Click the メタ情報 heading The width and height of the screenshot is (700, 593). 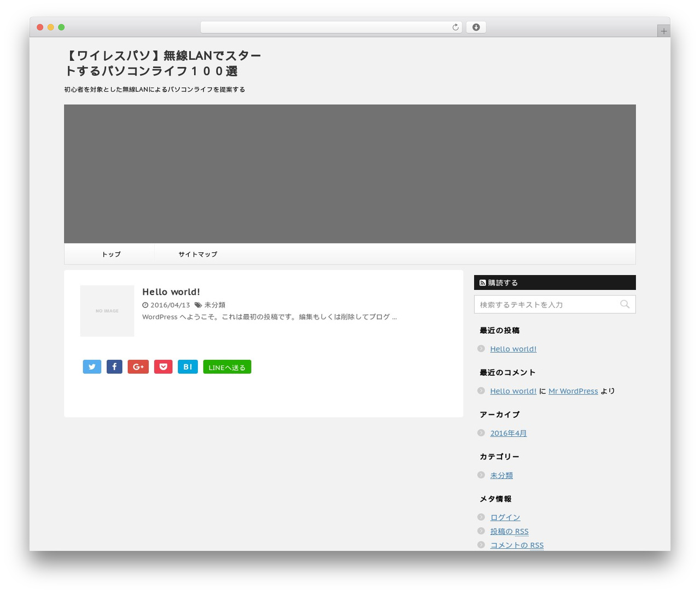[x=495, y=499]
